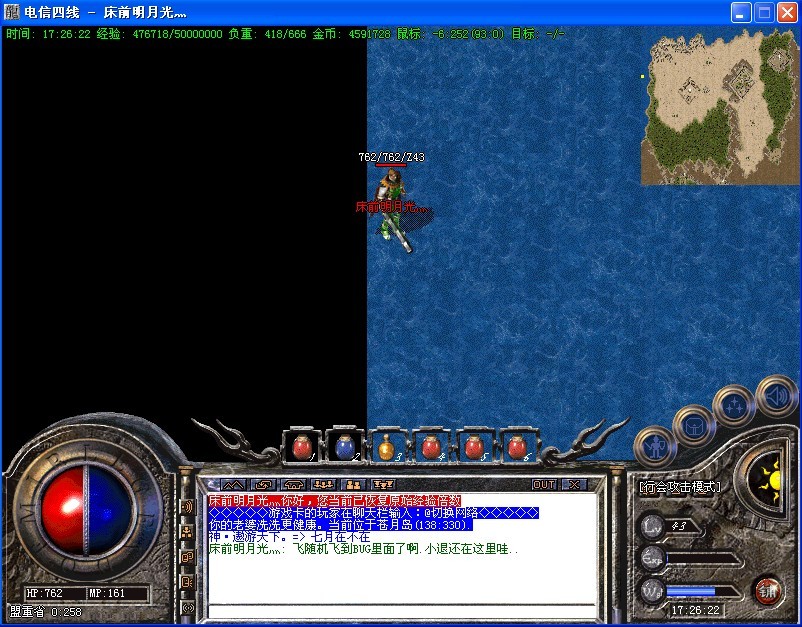Click the blue Wgt weight bar
This screenshot has height=627, width=802.
[x=704, y=592]
